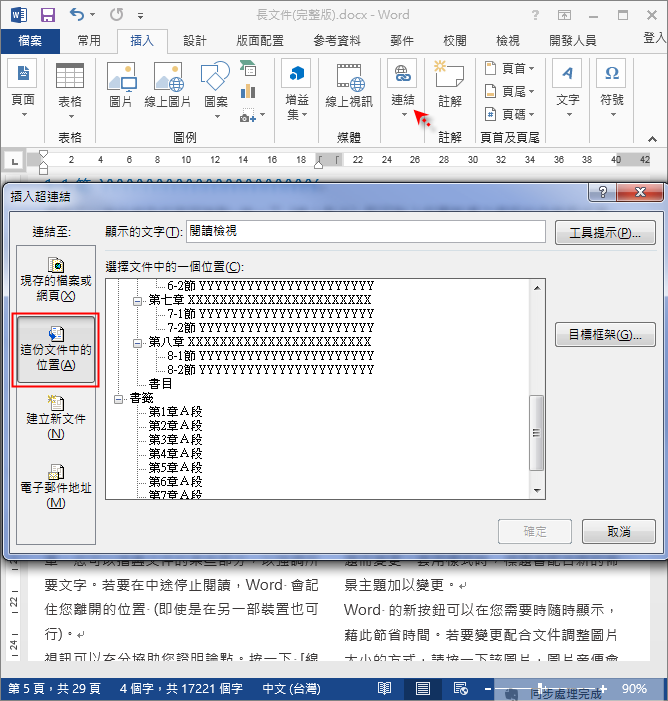
Task: Open the 頁首 header dropdown
Action: (x=509, y=68)
